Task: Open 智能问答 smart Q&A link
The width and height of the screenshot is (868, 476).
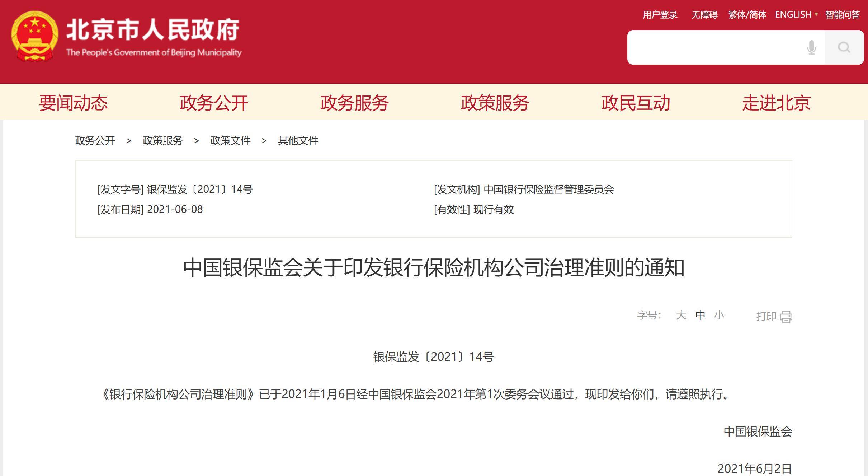Action: tap(843, 15)
